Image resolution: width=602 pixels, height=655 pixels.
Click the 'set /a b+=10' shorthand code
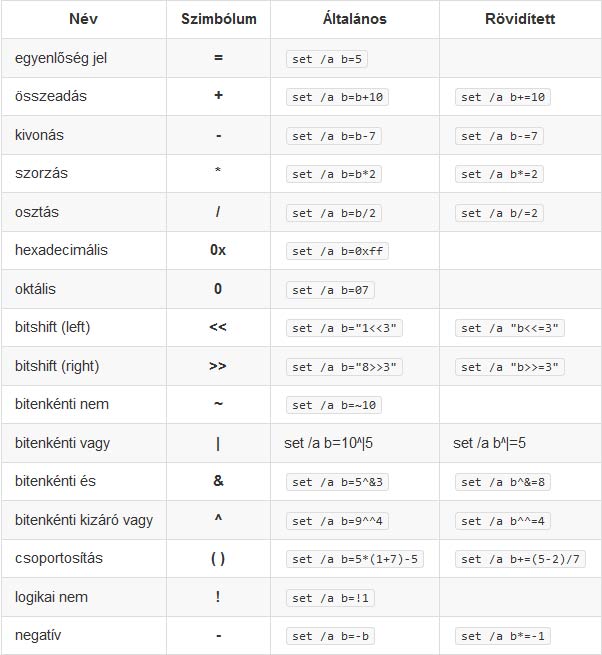point(503,97)
